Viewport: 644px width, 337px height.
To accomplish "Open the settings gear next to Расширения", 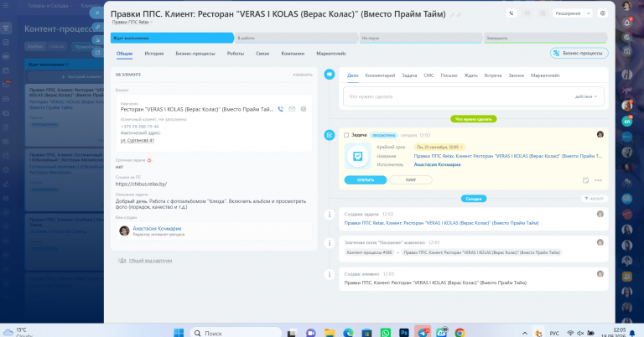I will pyautogui.click(x=603, y=13).
